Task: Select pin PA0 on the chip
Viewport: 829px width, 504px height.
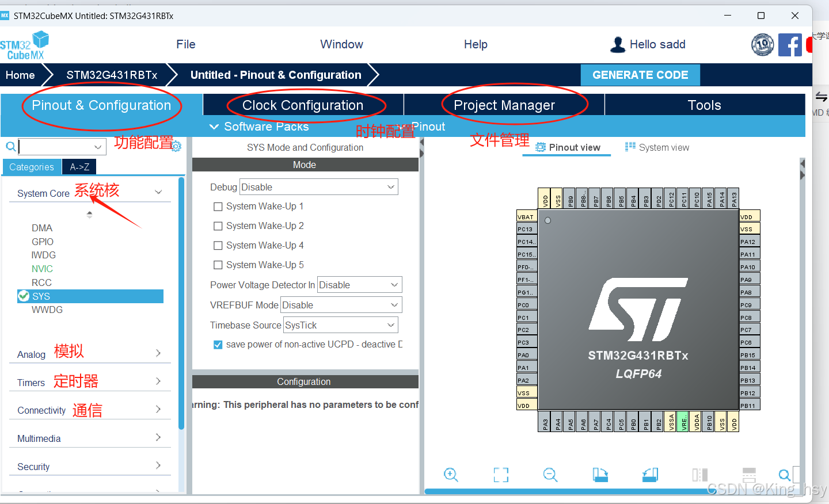Action: point(527,355)
